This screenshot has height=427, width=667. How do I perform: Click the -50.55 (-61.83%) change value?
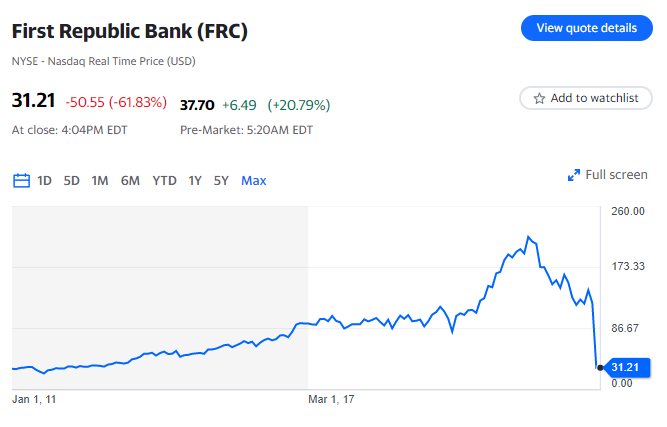pyautogui.click(x=116, y=103)
